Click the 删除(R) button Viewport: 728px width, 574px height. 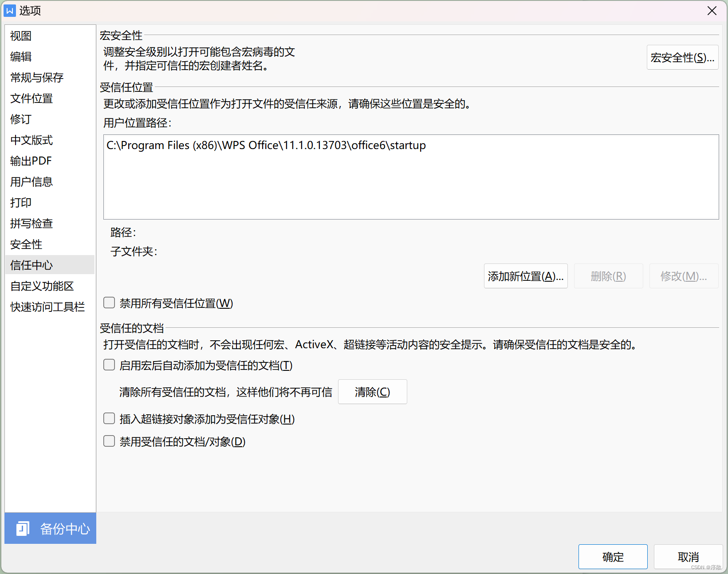[608, 276]
